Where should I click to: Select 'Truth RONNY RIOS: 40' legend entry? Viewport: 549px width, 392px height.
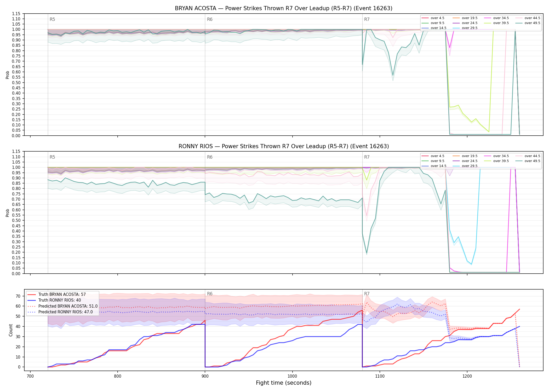(x=60, y=300)
